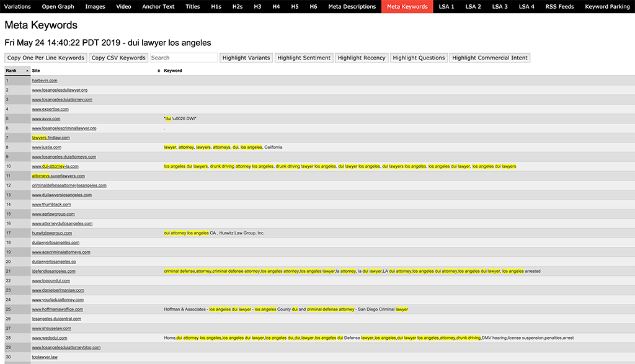Screen dimensions: 635x364
Task: Toggle Highlight Variants
Action: click(x=246, y=58)
